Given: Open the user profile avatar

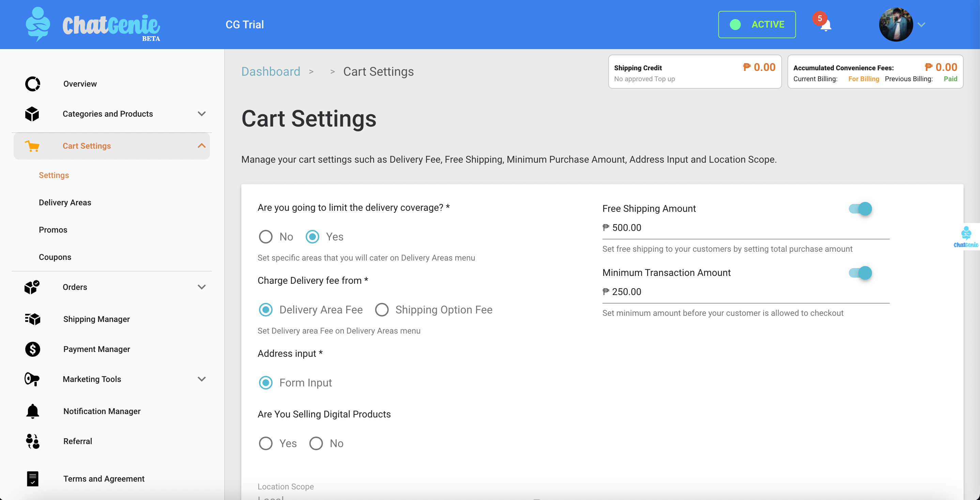Looking at the screenshot, I should [x=896, y=24].
